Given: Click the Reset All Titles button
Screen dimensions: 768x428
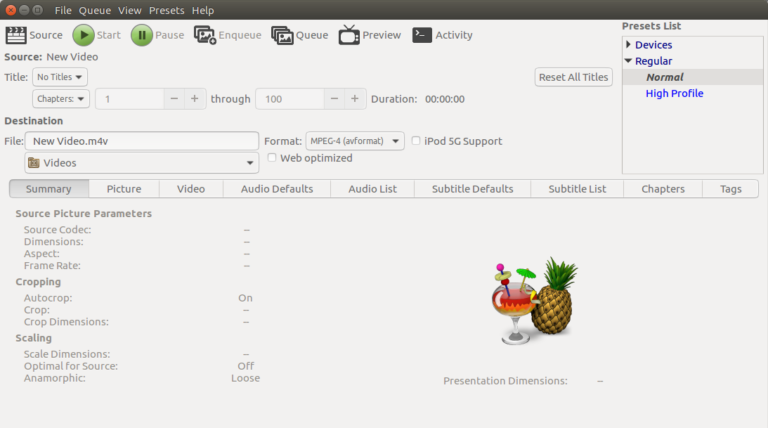Looking at the screenshot, I should coord(574,77).
